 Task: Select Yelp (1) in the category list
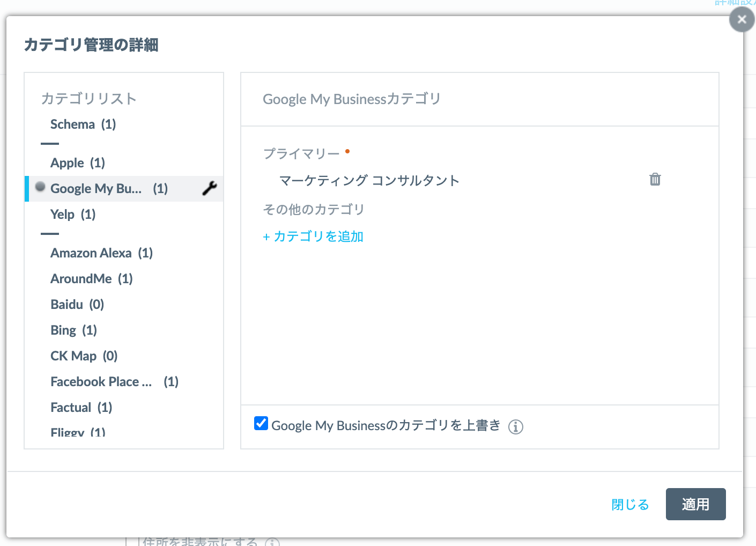point(73,215)
